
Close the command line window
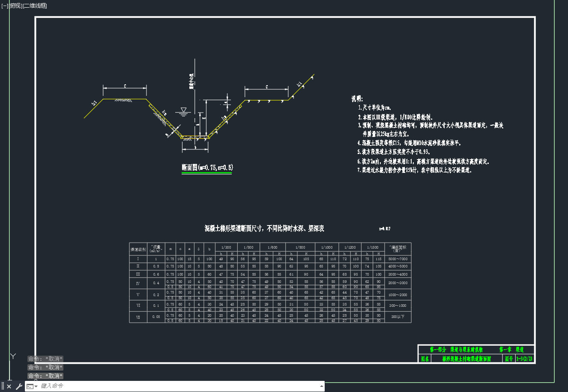click(9, 386)
